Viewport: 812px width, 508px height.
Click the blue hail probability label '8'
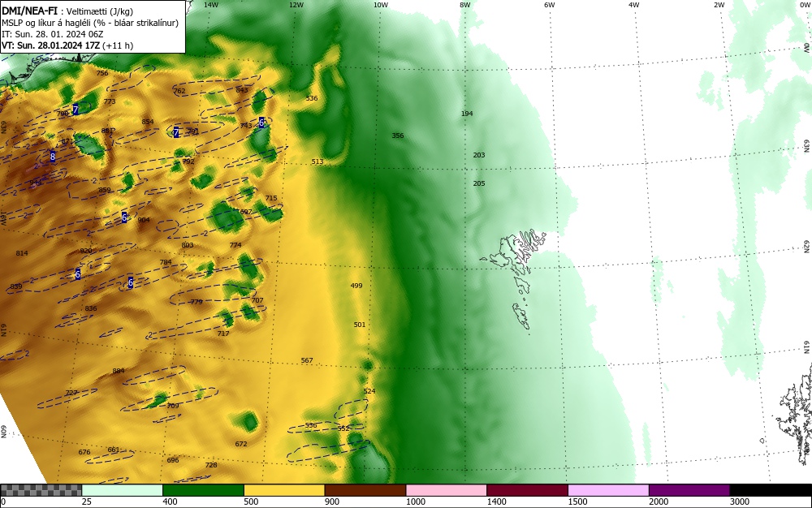coord(53,157)
